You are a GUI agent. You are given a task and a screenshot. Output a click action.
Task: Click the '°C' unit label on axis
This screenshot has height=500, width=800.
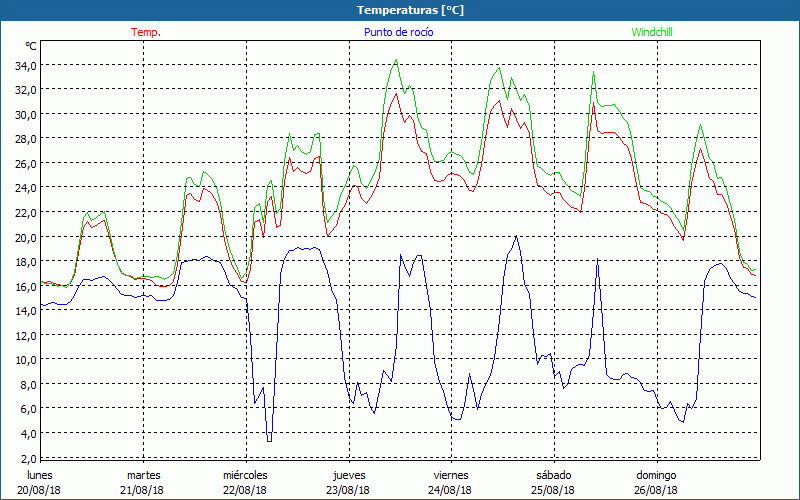(31, 46)
